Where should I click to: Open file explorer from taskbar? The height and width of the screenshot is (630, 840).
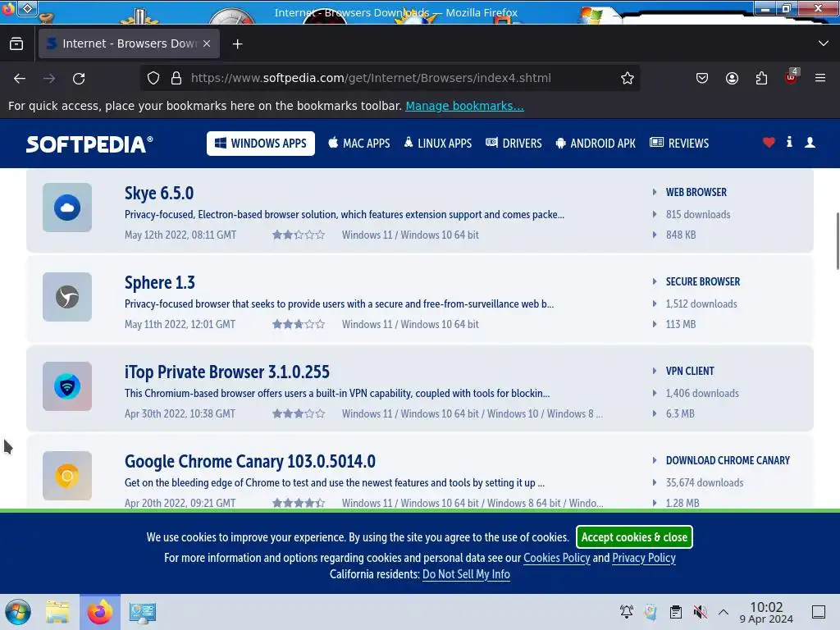coord(57,612)
